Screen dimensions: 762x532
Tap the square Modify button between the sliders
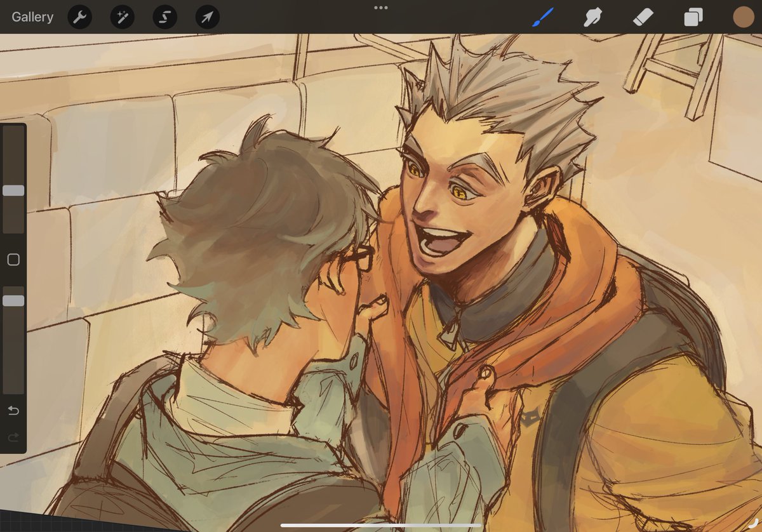click(x=13, y=260)
